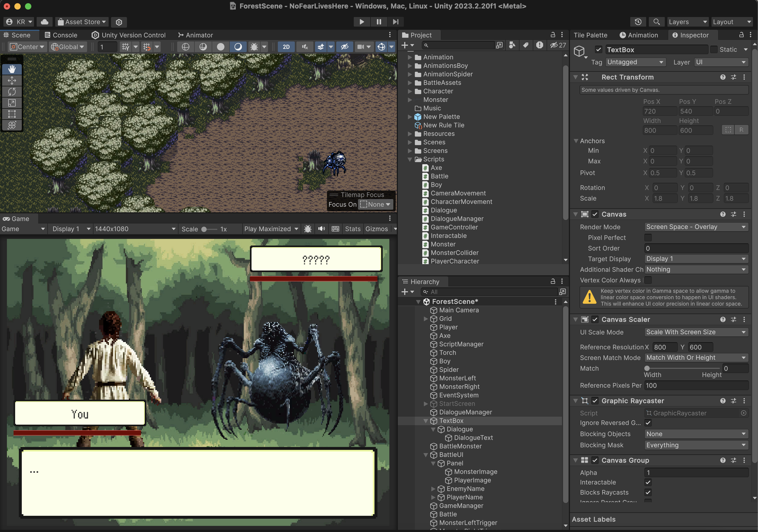Switch to the Console tab

(x=61, y=35)
